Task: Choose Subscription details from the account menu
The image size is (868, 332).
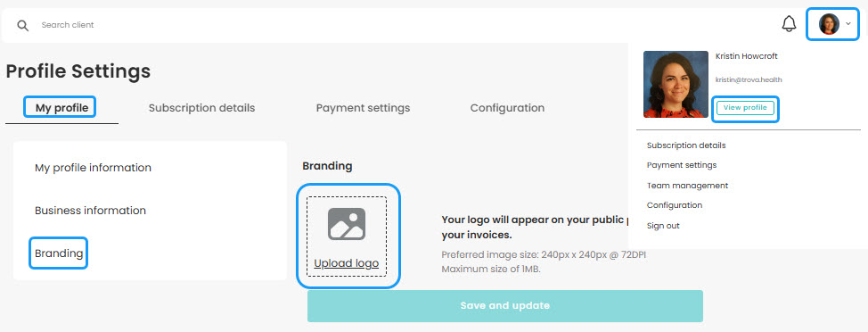Action: tap(686, 145)
